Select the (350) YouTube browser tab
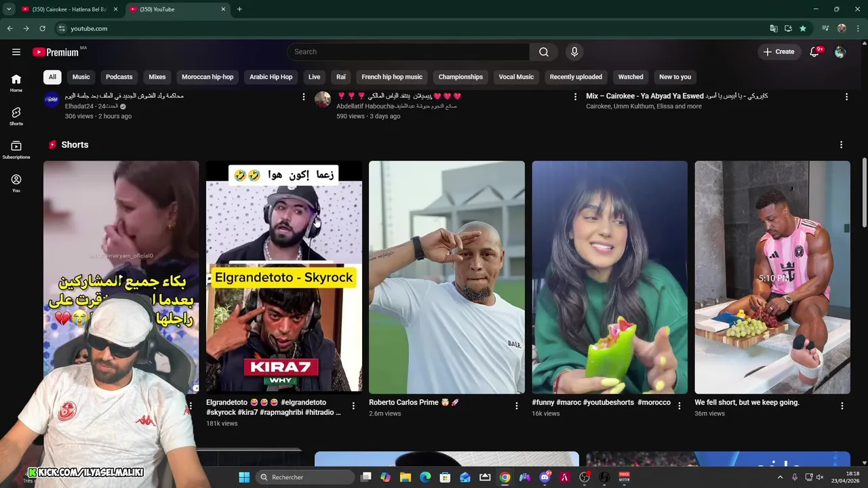This screenshot has height=488, width=868. coord(178,9)
